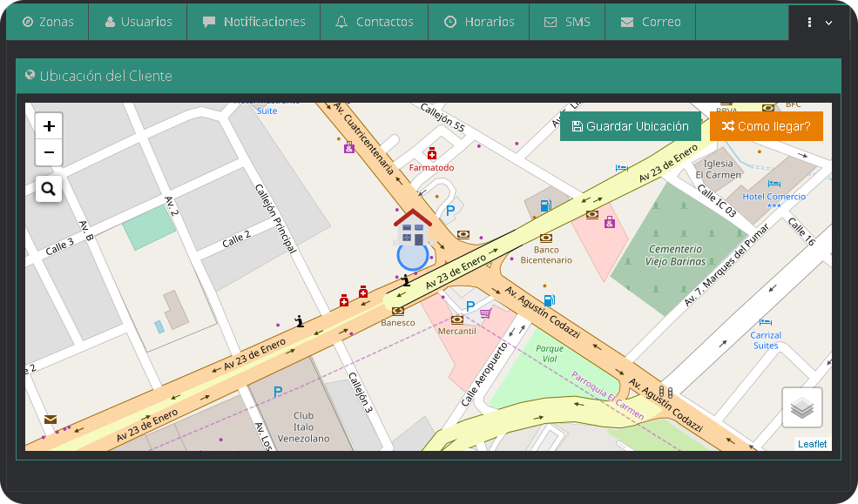Click the house marker on the map
Screen dimensions: 858x504
click(x=412, y=227)
